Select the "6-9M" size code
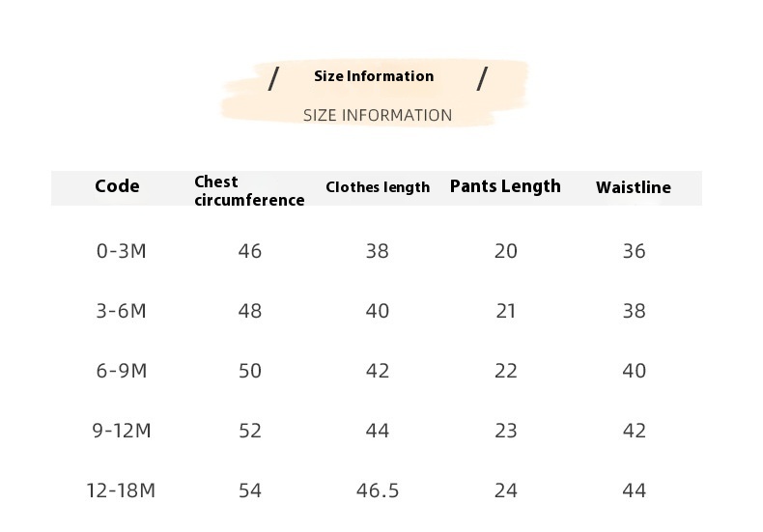Screen dimensions: 763x532 [x=122, y=371]
